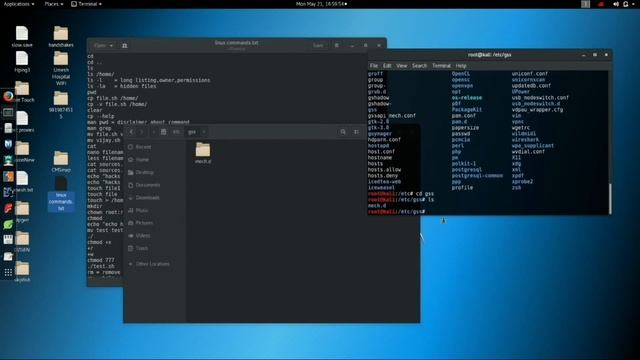Toggle list view in Files toolbar
Image resolution: width=640 pixels, height=360 pixels.
tap(356, 132)
